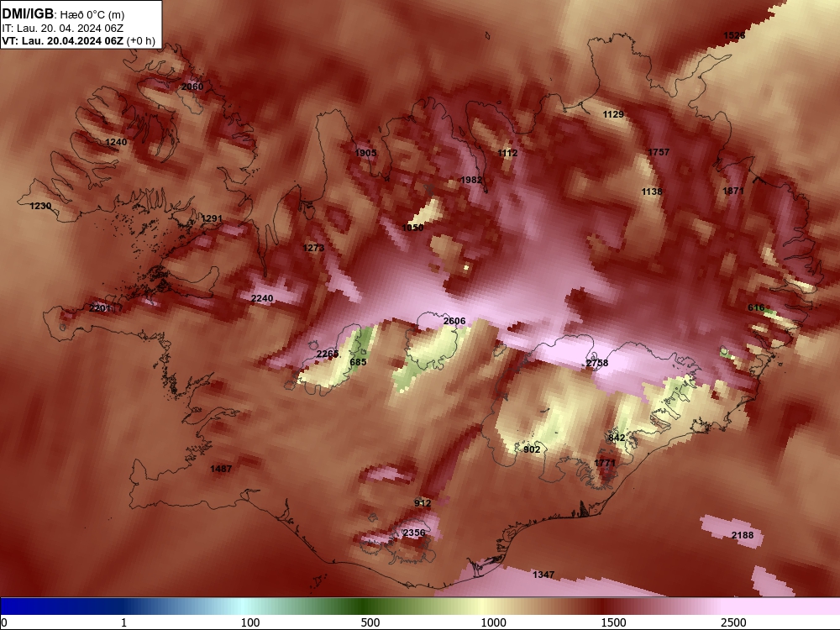Click the map value 2356
This screenshot has height=630, width=840.
[x=414, y=533]
